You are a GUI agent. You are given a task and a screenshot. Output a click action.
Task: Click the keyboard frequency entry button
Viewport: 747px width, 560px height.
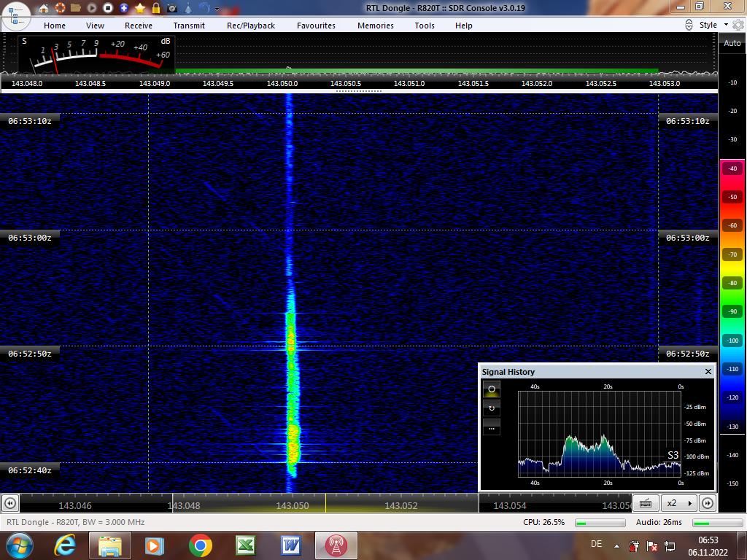click(x=646, y=503)
